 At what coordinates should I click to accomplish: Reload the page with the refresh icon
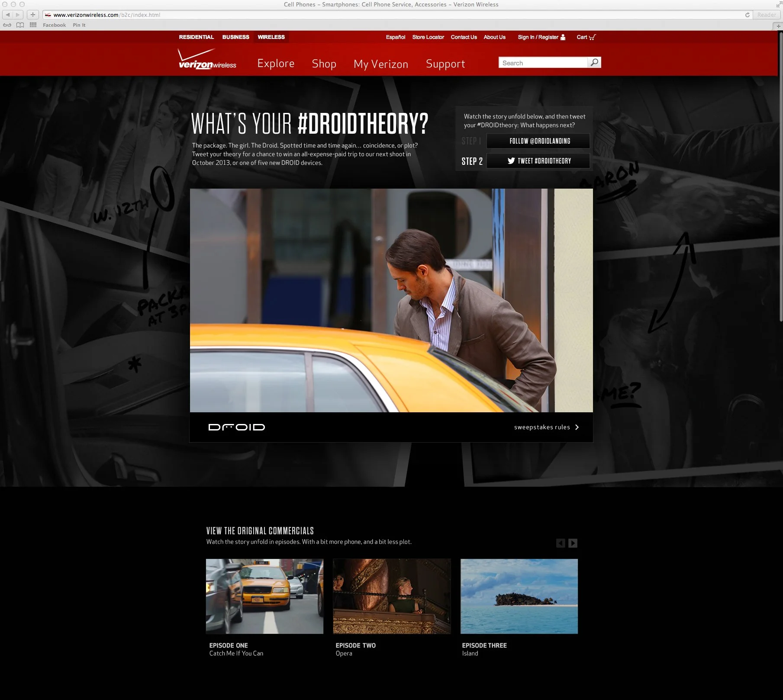pyautogui.click(x=747, y=15)
